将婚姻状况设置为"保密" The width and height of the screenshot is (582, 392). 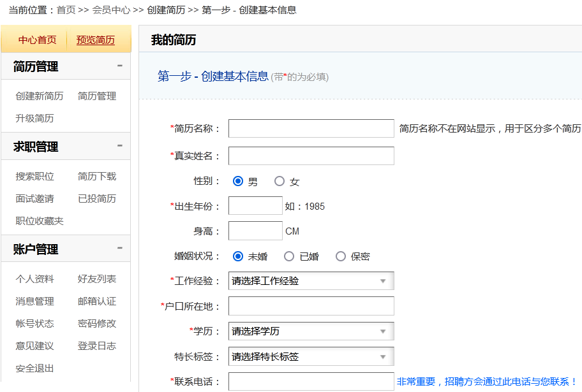pyautogui.click(x=341, y=256)
